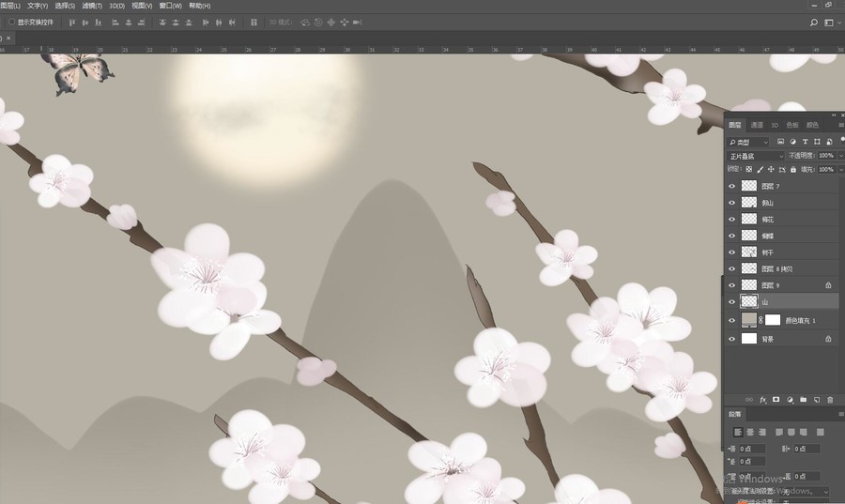
Task: Click the distribute horizontal centers icon
Action: point(219,23)
